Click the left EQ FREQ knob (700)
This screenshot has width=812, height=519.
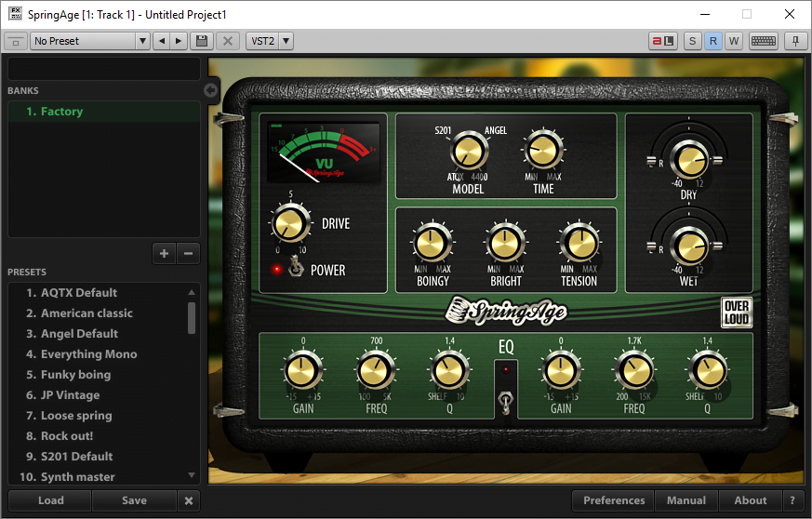[x=376, y=371]
